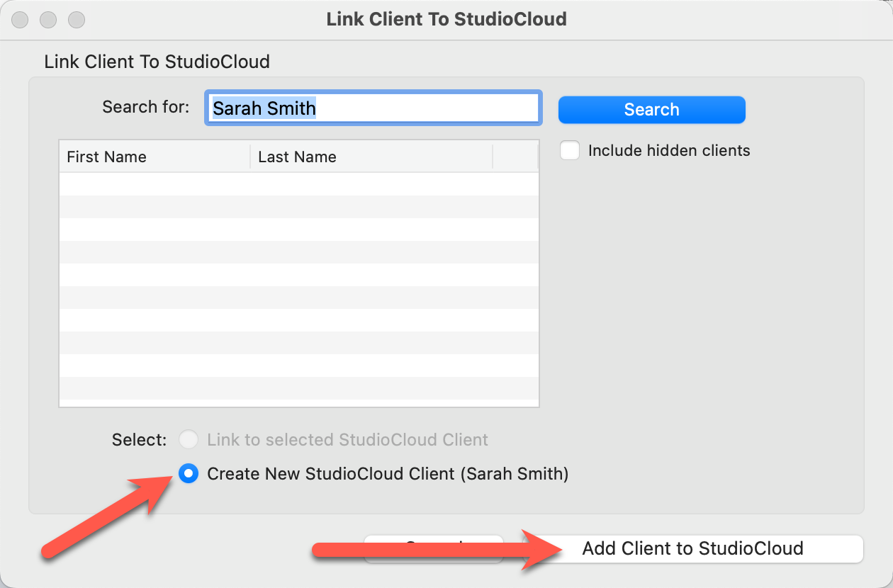Click the Search for: label
Viewport: 893px width, 588px height.
145,107
